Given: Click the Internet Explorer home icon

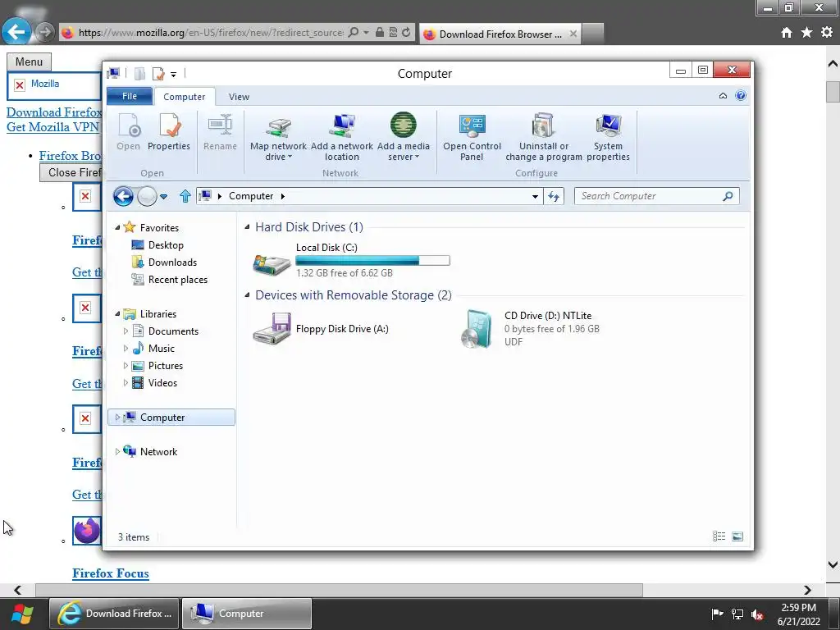Looking at the screenshot, I should pos(787,33).
